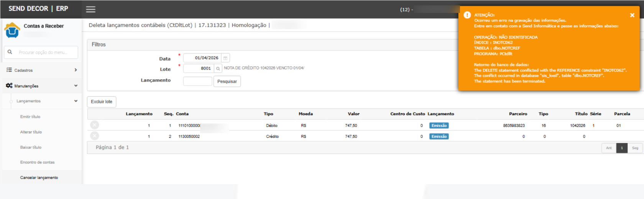Click the Título column header
The image size is (644, 199).
(581, 114)
